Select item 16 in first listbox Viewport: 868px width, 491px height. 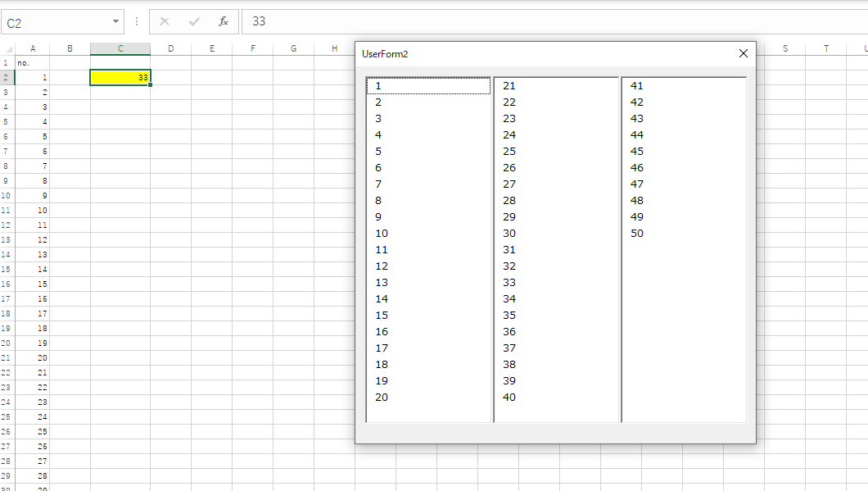(428, 331)
